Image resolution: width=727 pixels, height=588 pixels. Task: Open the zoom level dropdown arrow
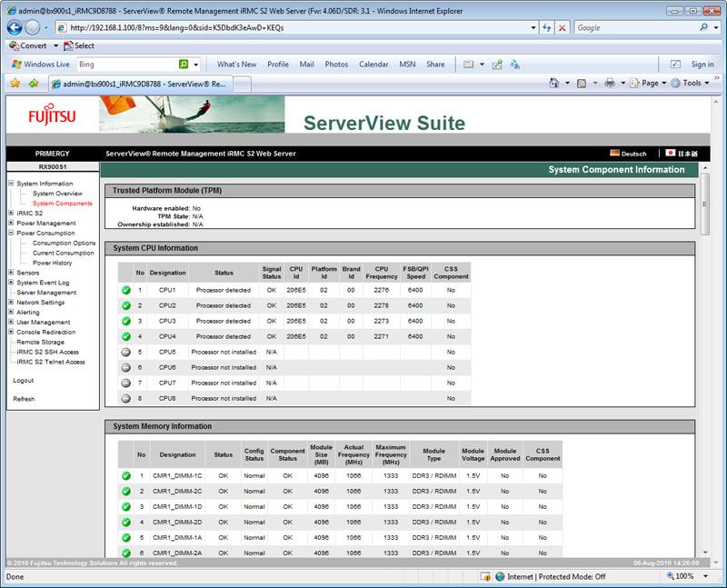(706, 576)
